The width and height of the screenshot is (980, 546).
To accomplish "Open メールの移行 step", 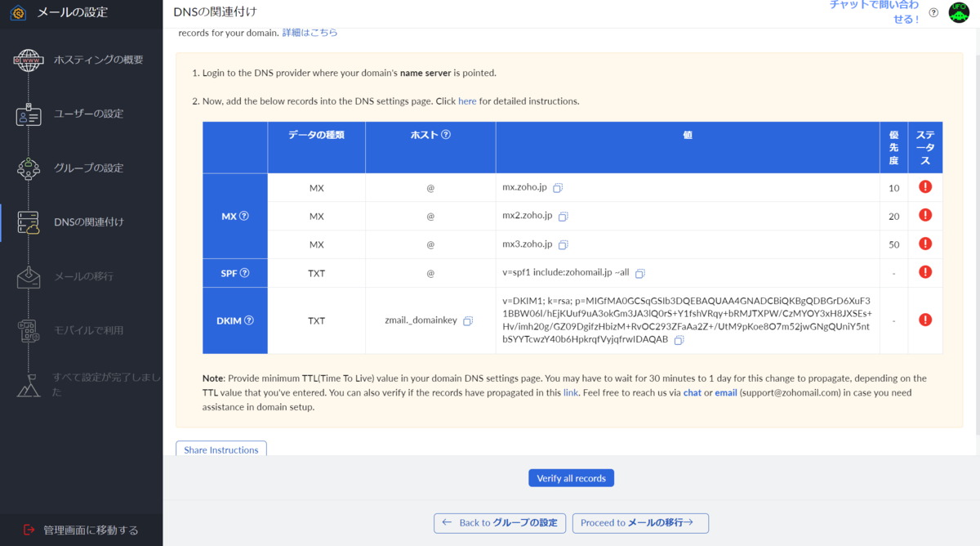I will (83, 276).
